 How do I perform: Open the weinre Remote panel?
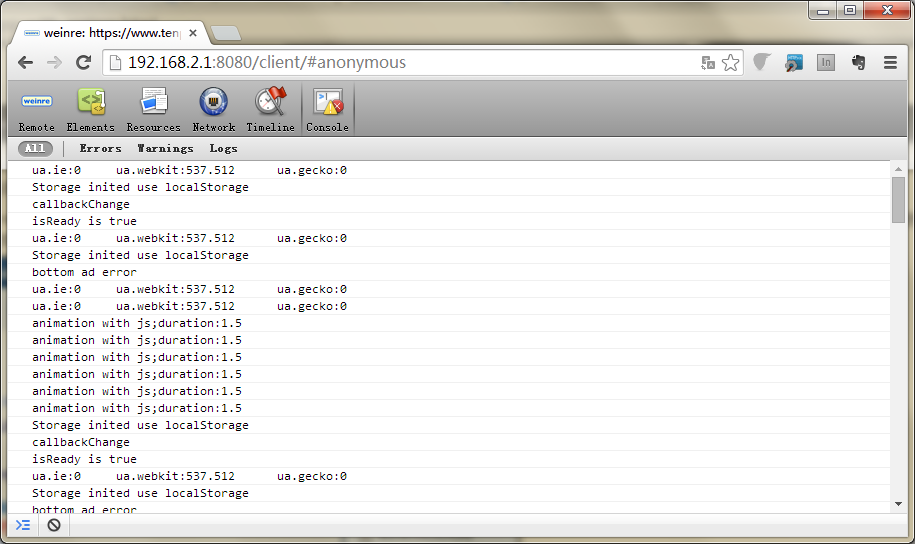(x=37, y=109)
